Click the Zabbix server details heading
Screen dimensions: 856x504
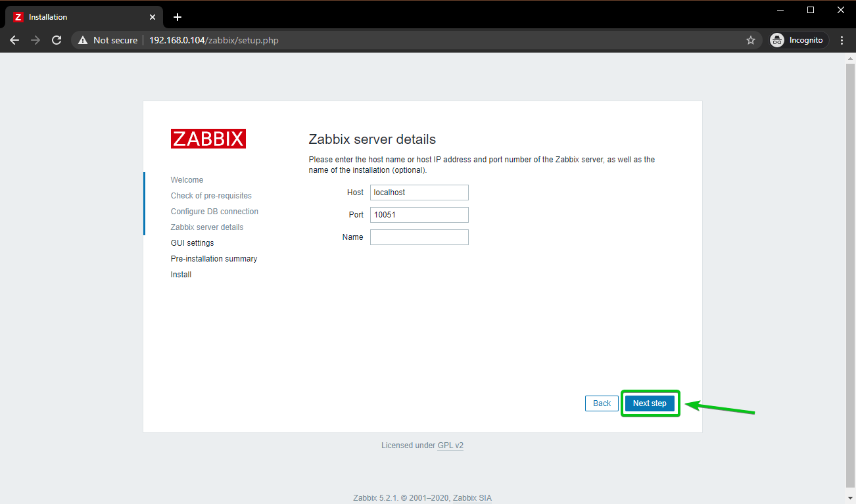click(x=372, y=139)
